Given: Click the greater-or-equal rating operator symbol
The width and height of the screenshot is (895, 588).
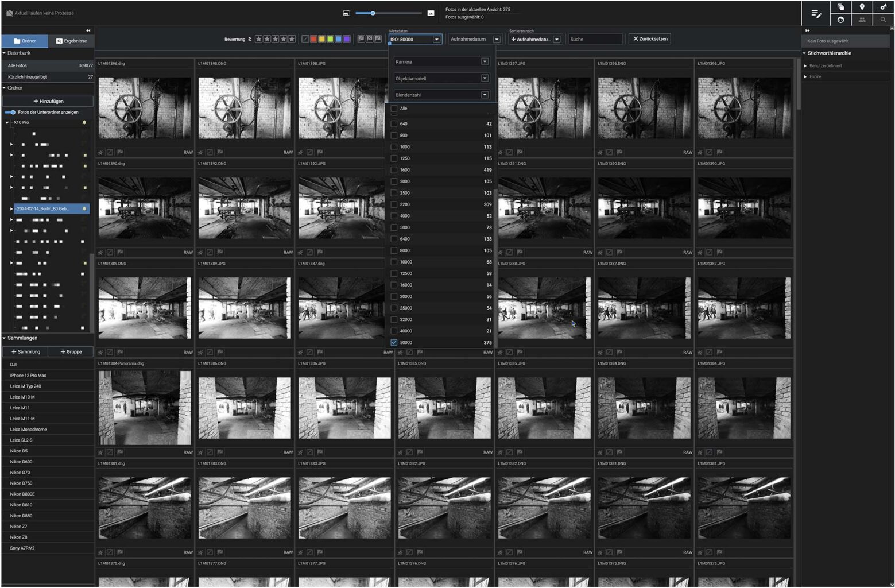Looking at the screenshot, I should click(249, 39).
